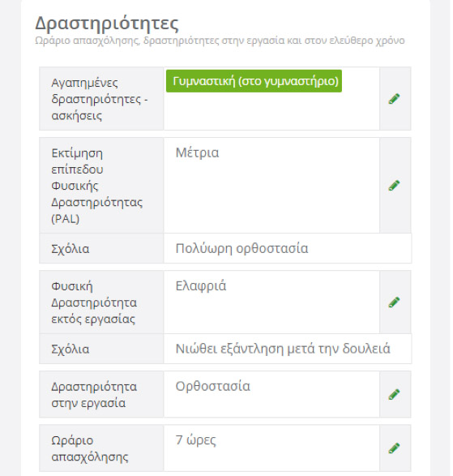The height and width of the screenshot is (476, 453).
Task: Edit working hours using pencil icon
Action: [394, 448]
